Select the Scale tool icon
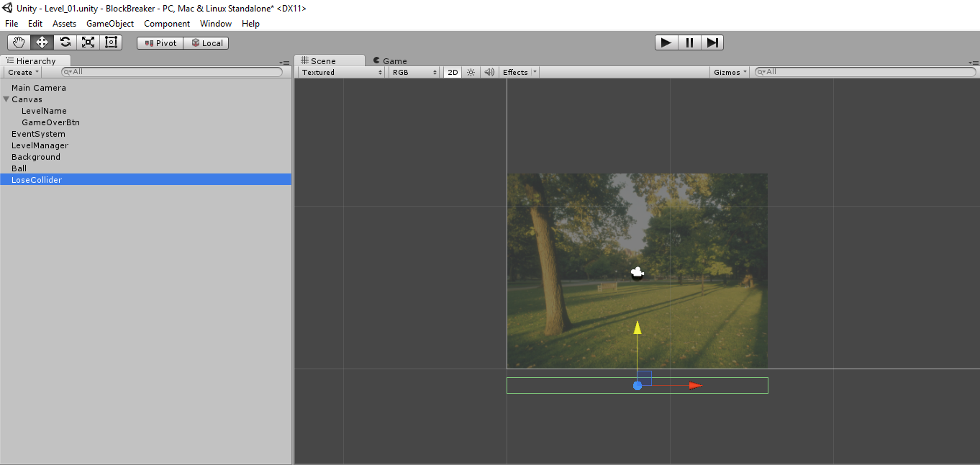The image size is (980, 465). click(x=88, y=42)
